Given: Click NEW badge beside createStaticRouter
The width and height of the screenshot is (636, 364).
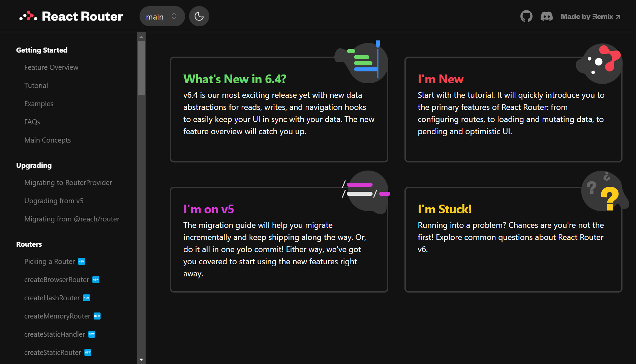Looking at the screenshot, I should (88, 353).
